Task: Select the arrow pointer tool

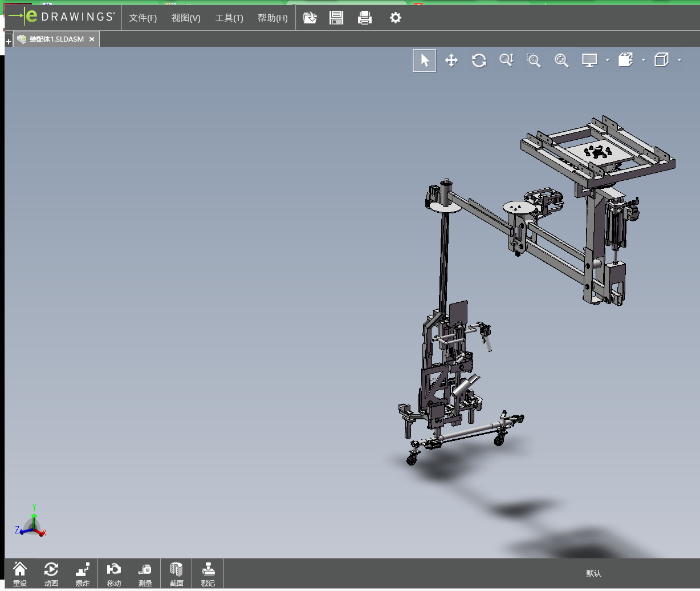Action: [425, 60]
